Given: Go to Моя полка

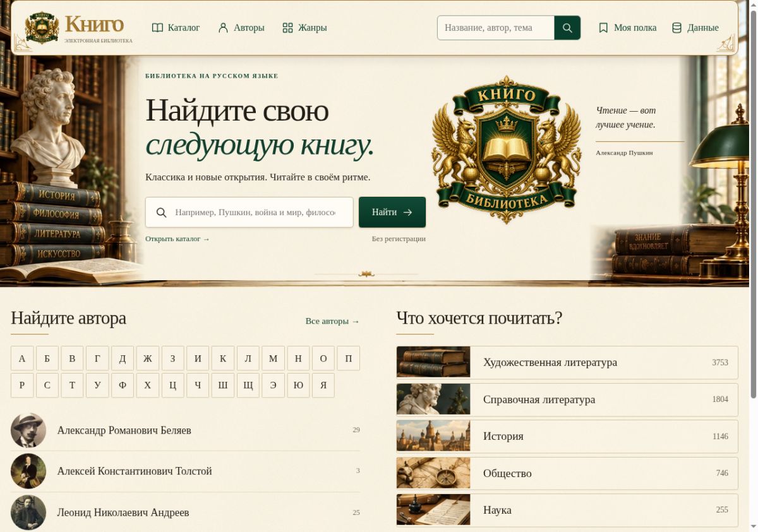Looking at the screenshot, I should coord(627,28).
